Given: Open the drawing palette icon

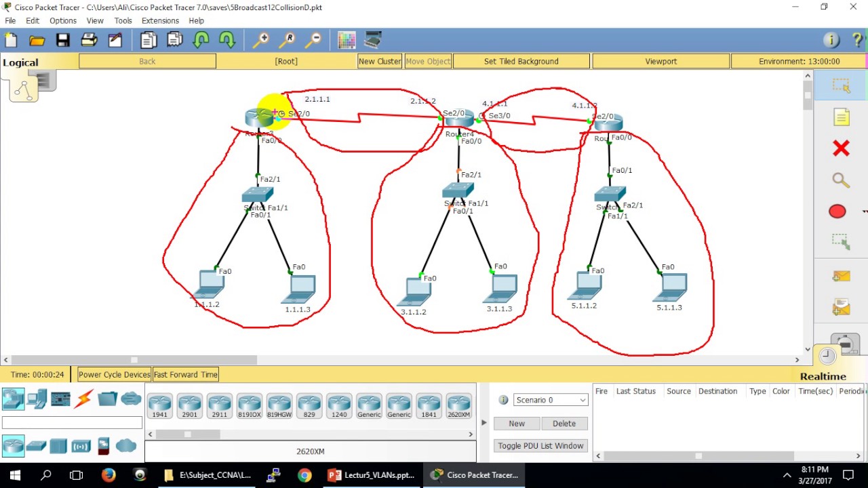Looking at the screenshot, I should (347, 41).
